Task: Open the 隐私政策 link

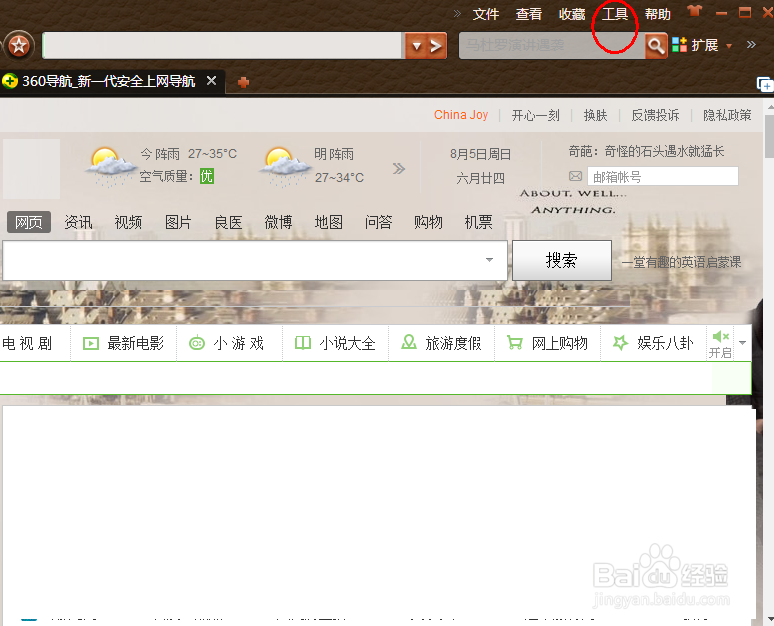Action: tap(727, 116)
